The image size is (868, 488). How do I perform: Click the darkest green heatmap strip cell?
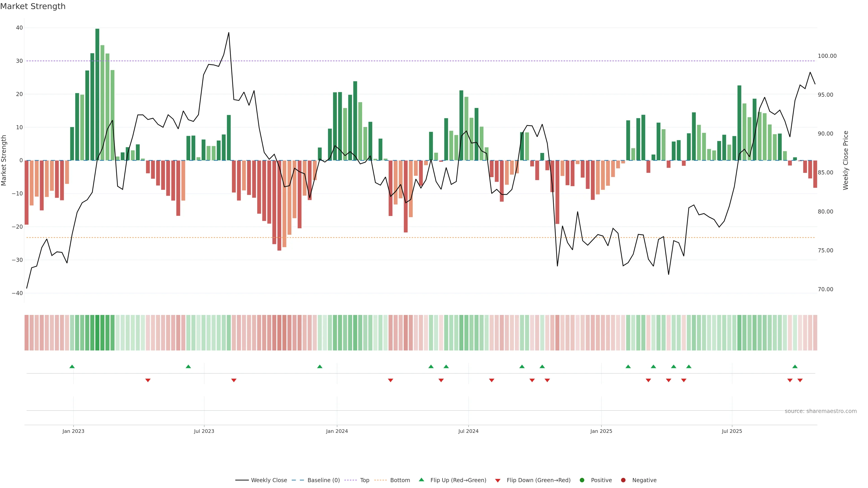pyautogui.click(x=97, y=333)
